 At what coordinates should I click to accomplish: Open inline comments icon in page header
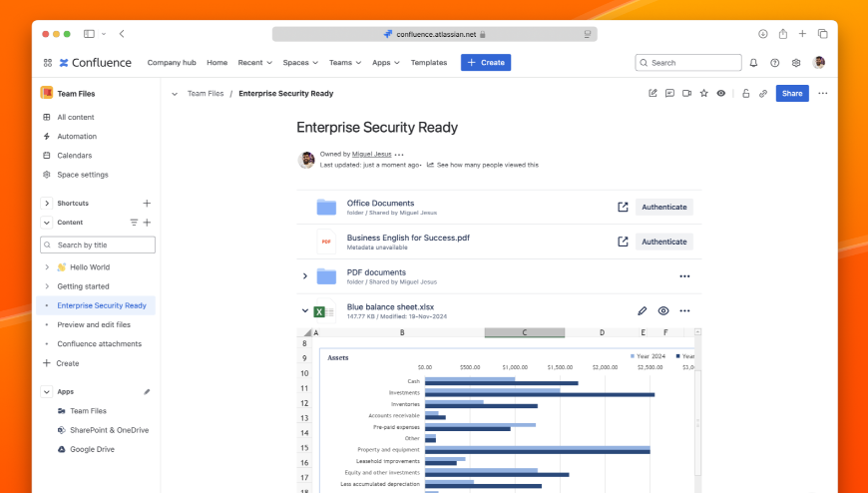click(669, 93)
